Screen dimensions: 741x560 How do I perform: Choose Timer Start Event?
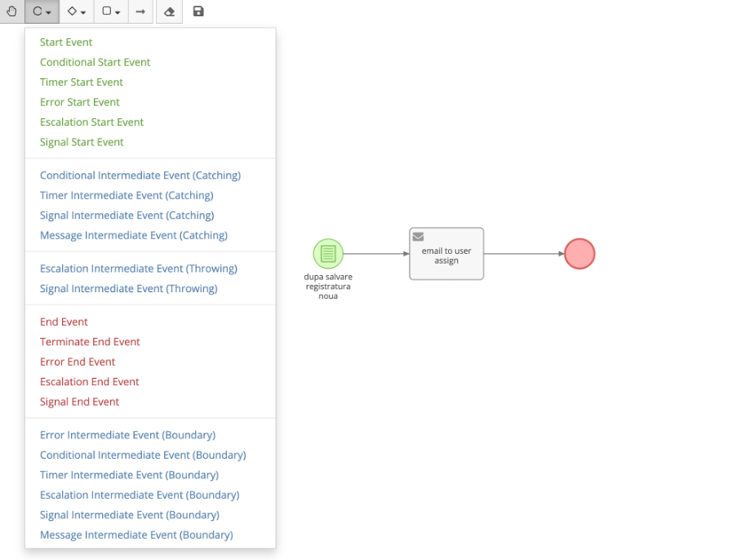(82, 82)
